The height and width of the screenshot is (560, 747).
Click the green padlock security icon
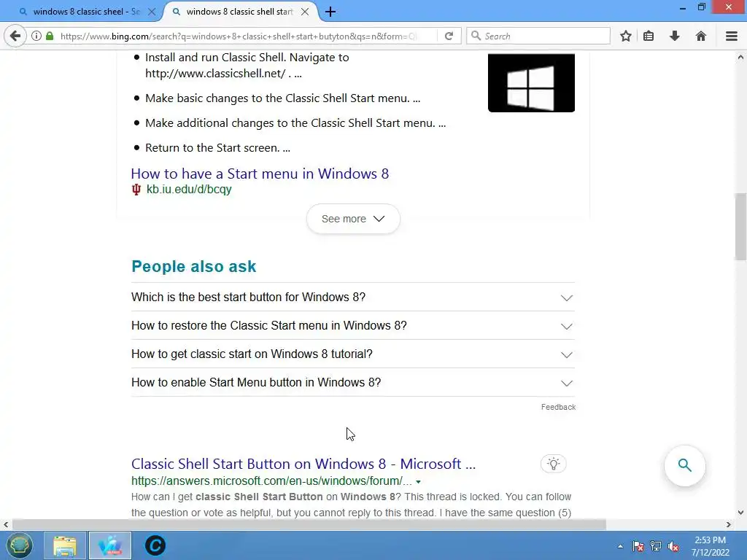click(50, 36)
